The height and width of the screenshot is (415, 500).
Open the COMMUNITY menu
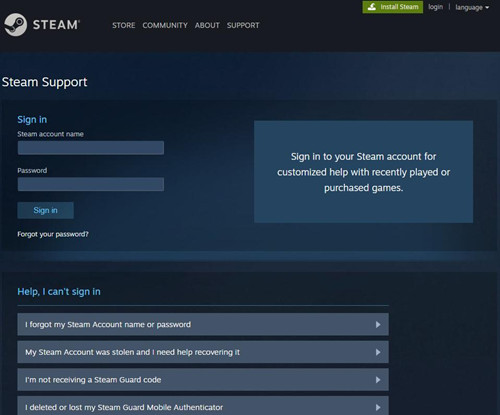[x=165, y=25]
